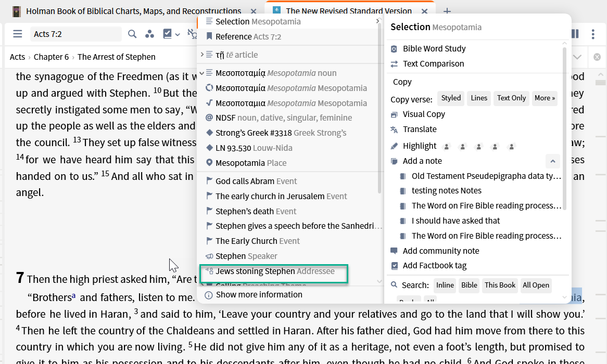This screenshot has width=607, height=364.
Task: Select the Reference Acts 7:2 menu row
Action: tap(289, 37)
